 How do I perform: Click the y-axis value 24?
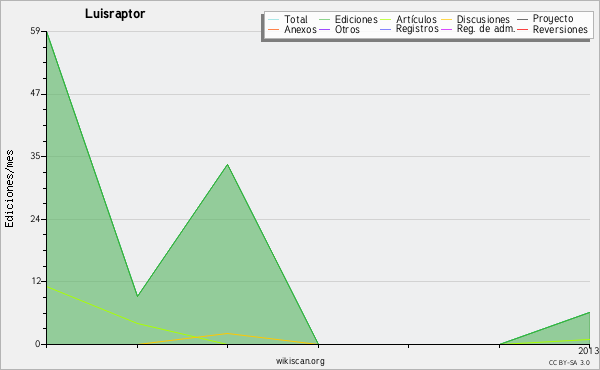point(35,219)
